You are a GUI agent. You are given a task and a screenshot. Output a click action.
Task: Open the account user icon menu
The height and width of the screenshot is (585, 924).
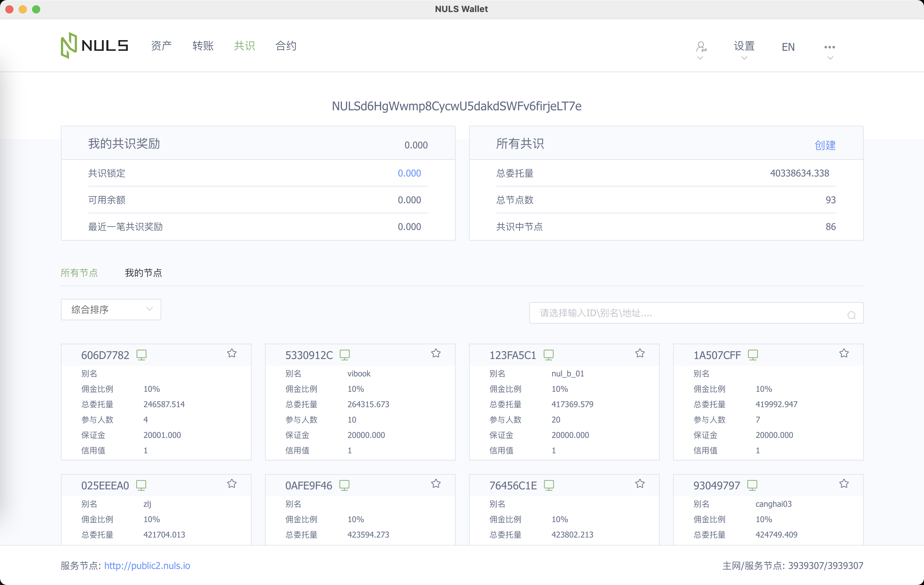pyautogui.click(x=701, y=47)
